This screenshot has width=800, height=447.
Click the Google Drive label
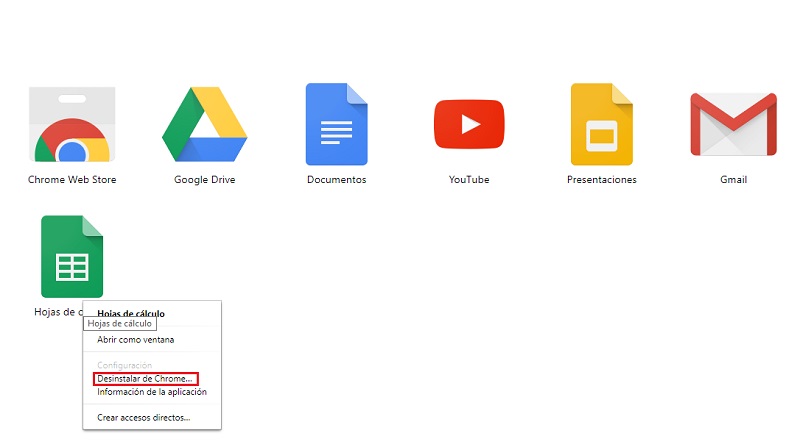[x=205, y=180]
